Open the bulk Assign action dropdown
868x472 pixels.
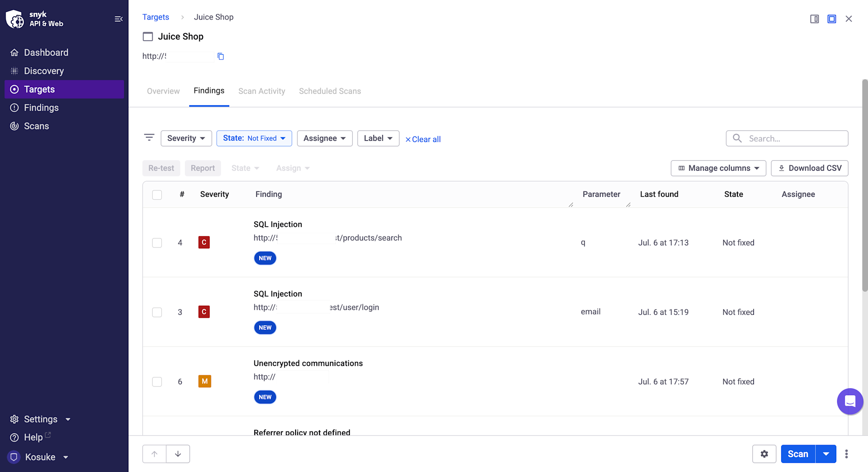point(293,168)
